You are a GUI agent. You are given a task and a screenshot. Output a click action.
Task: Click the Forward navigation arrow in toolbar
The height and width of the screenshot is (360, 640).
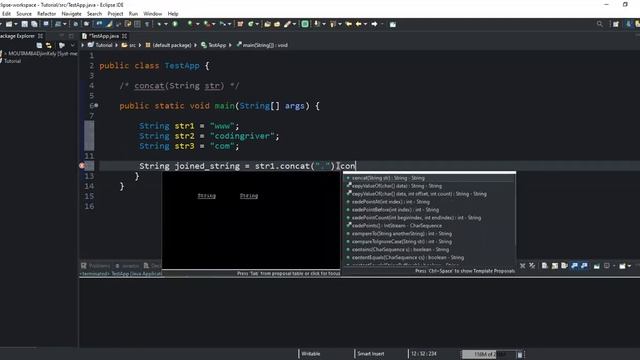(x=374, y=24)
